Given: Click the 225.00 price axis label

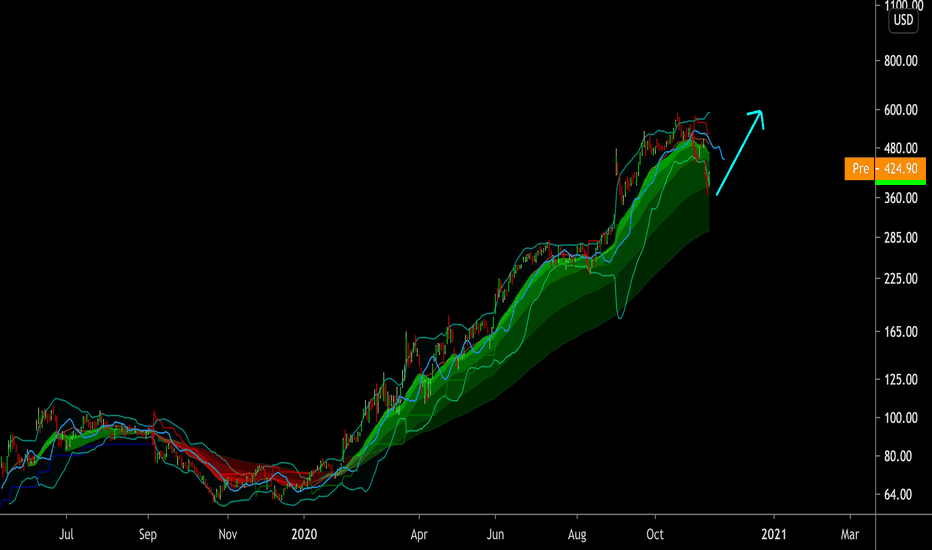Looking at the screenshot, I should pos(900,279).
